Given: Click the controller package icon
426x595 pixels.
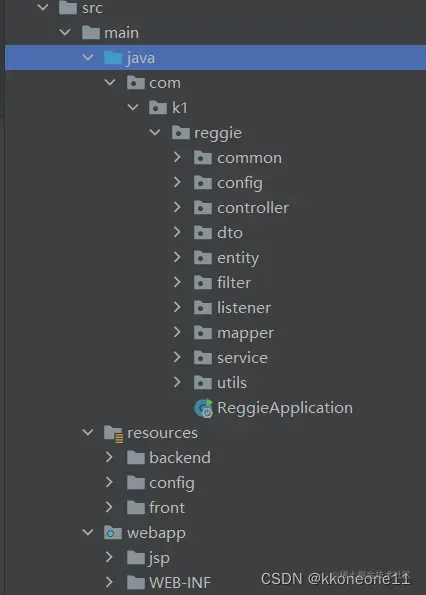Looking at the screenshot, I should [203, 208].
